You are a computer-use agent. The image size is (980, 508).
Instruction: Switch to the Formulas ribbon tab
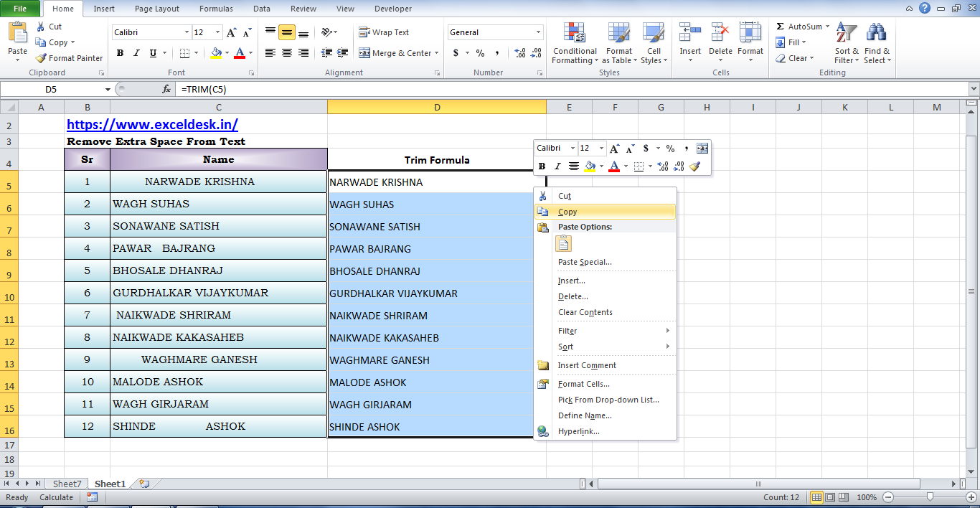tap(215, 9)
